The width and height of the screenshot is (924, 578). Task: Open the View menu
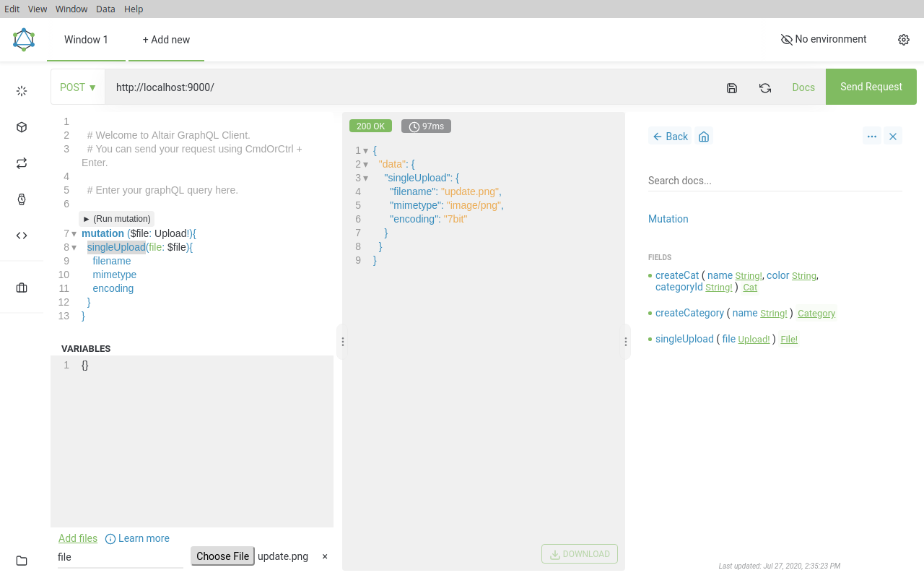[x=37, y=9]
